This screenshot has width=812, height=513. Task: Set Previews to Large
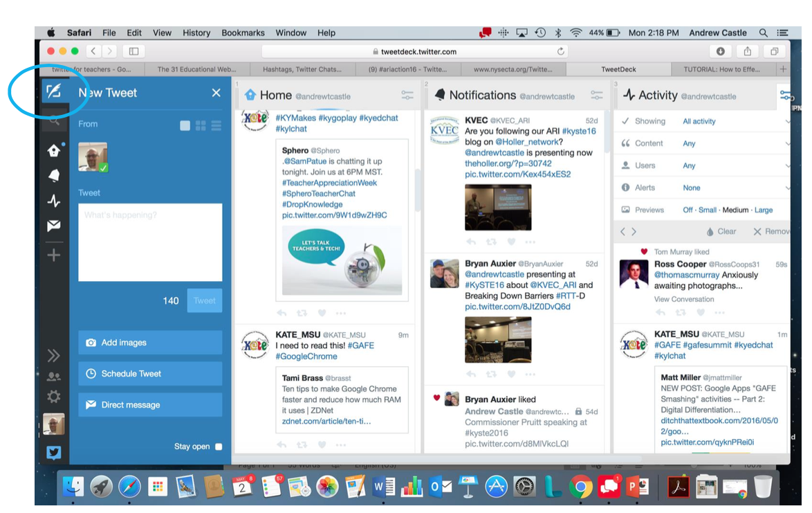click(x=764, y=210)
